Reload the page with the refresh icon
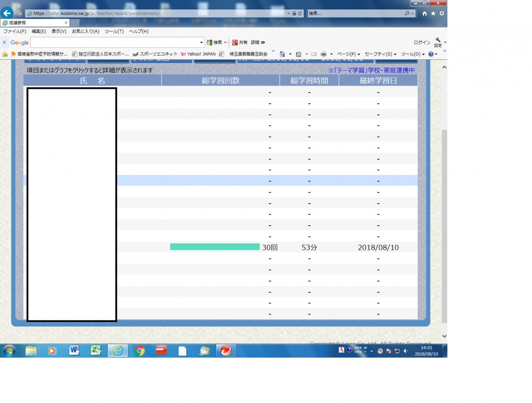The height and width of the screenshot is (403, 532). 300,14
